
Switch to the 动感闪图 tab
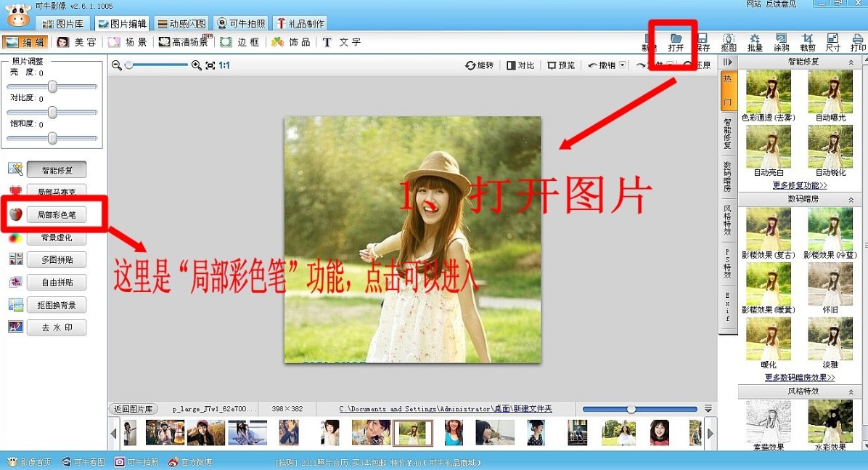181,24
